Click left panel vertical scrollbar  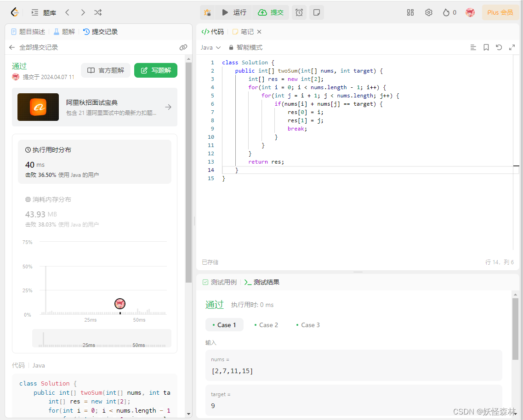coord(188,172)
